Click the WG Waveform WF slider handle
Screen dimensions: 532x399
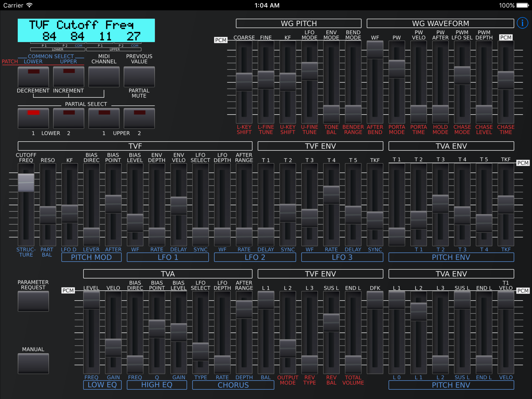click(x=375, y=49)
